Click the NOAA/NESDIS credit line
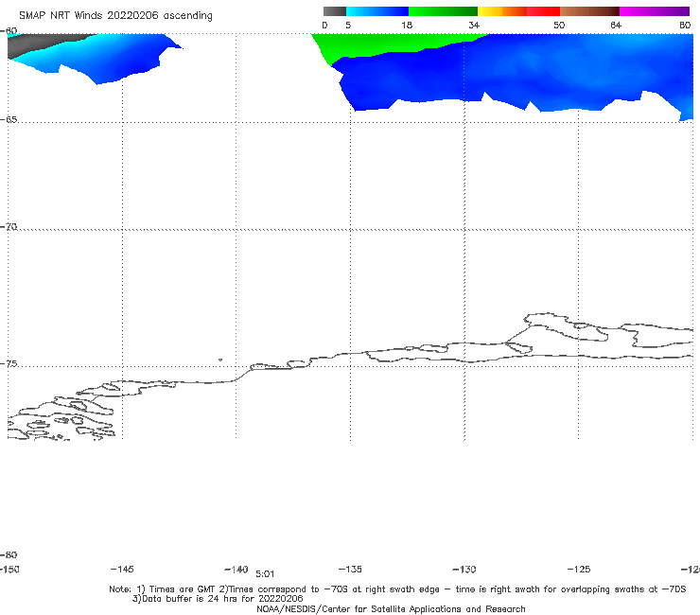 coord(391,608)
